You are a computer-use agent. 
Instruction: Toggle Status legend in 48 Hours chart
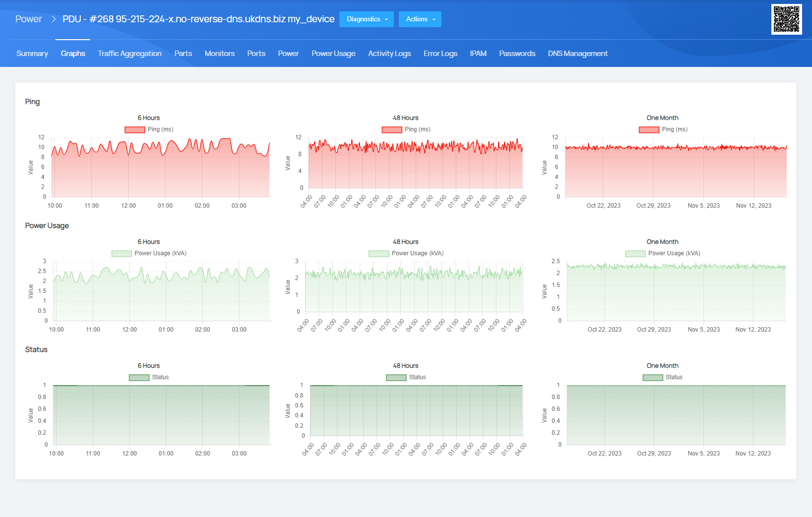pos(406,377)
